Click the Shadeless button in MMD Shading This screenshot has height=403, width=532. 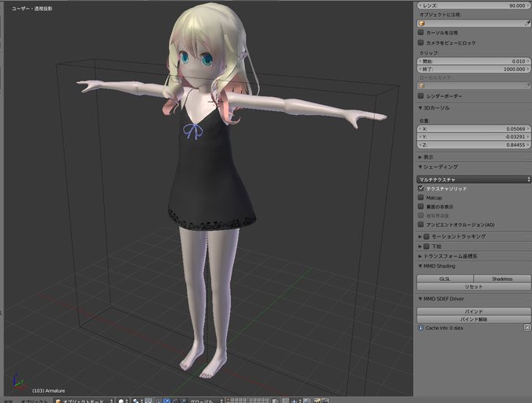pos(502,279)
